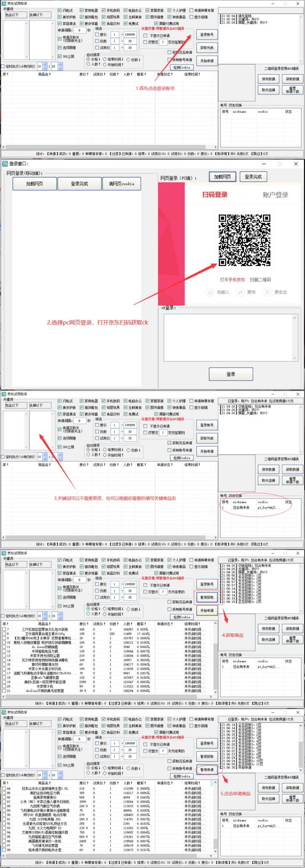This screenshot has height=868, width=305.
Task: Click the 【21:06:38】开始申请 log line
Action: (236, 767)
